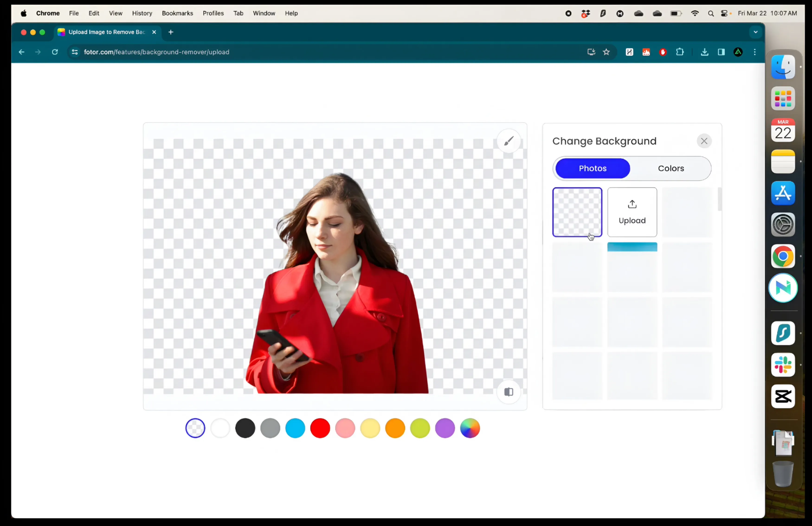Click the Upload background photo tile
This screenshot has width=812, height=526.
[632, 212]
